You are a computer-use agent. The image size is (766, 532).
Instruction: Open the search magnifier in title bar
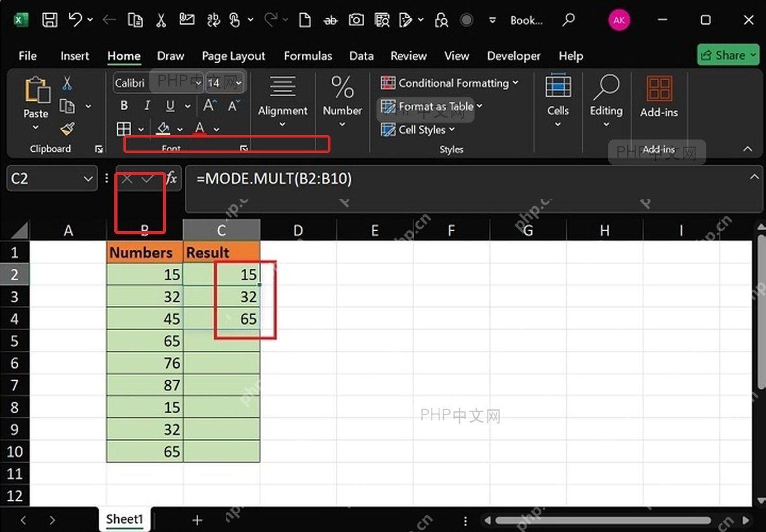tap(568, 20)
